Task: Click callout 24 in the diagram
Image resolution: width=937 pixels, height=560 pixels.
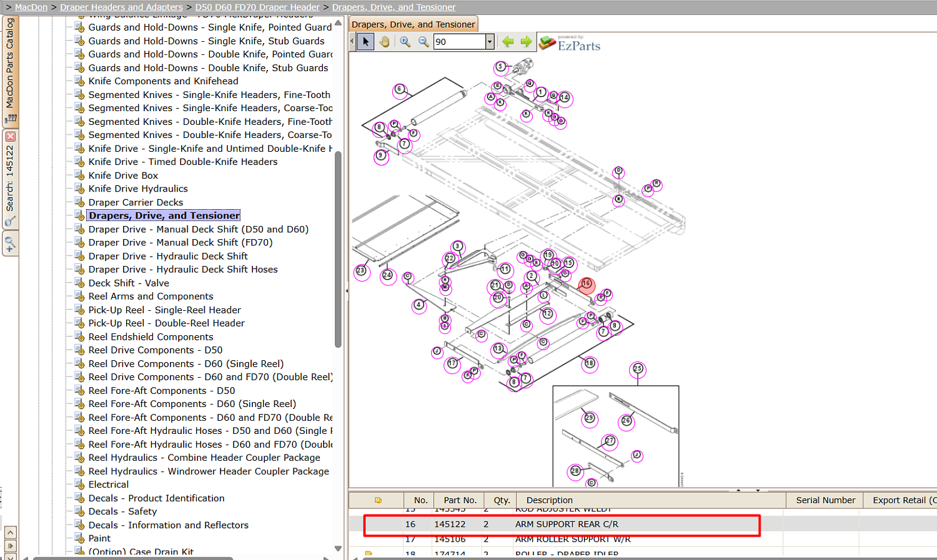Action: tap(388, 275)
